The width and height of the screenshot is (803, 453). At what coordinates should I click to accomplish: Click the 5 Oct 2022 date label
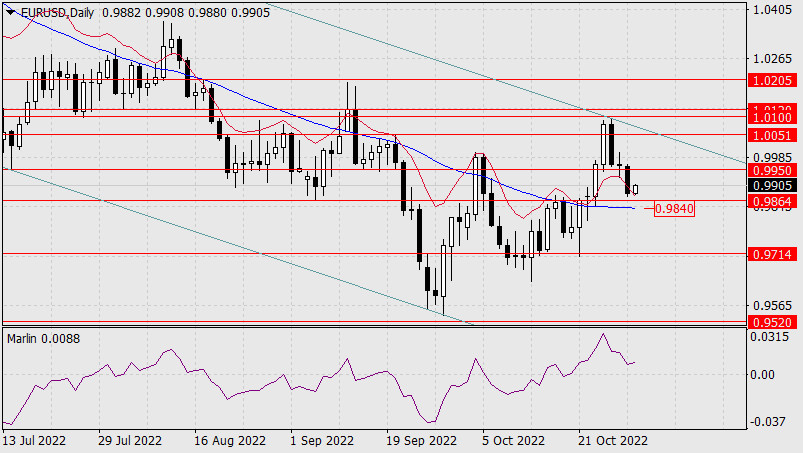coord(513,441)
